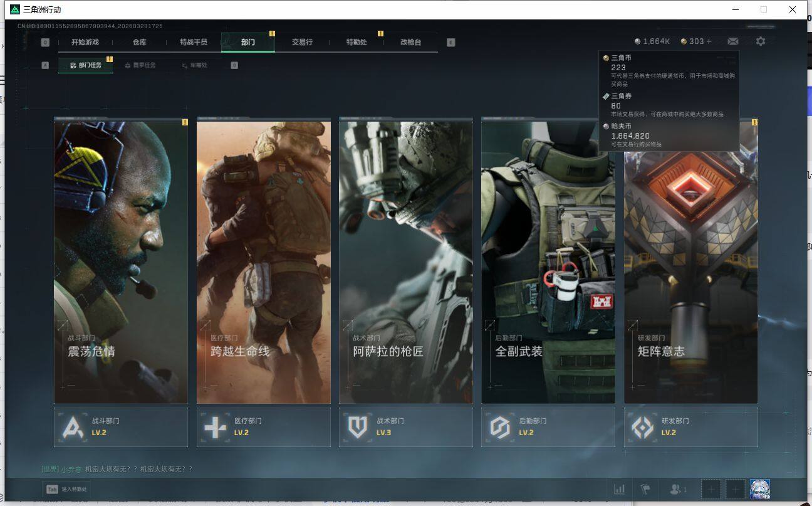Click the 战术部门 shield icon

(358, 428)
